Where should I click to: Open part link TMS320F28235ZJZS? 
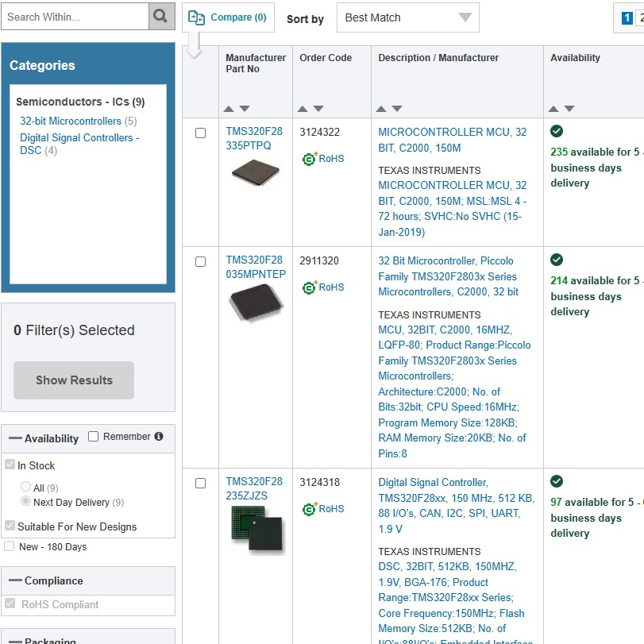pos(254,488)
